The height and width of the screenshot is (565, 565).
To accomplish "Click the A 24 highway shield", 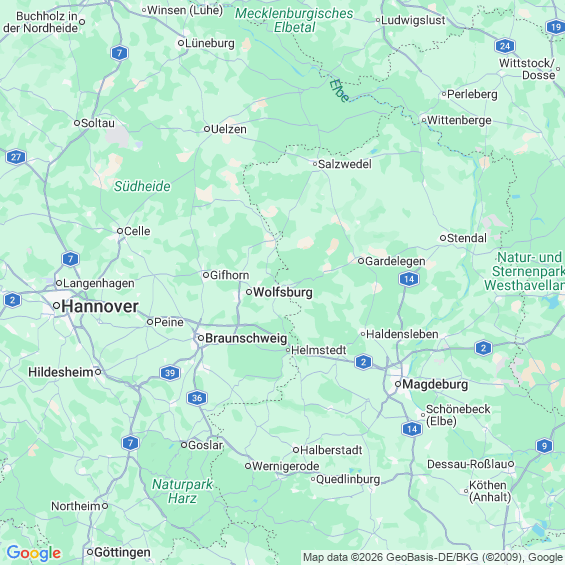I will coord(505,46).
